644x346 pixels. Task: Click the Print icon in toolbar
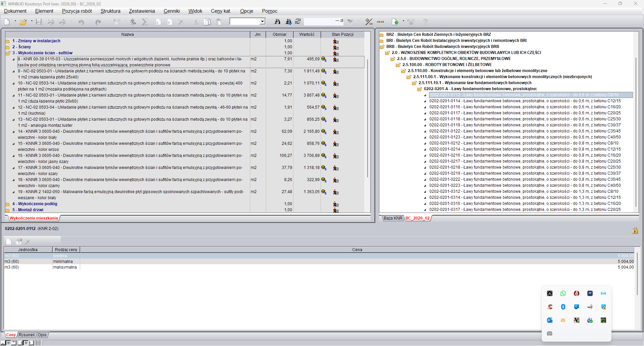point(51,22)
